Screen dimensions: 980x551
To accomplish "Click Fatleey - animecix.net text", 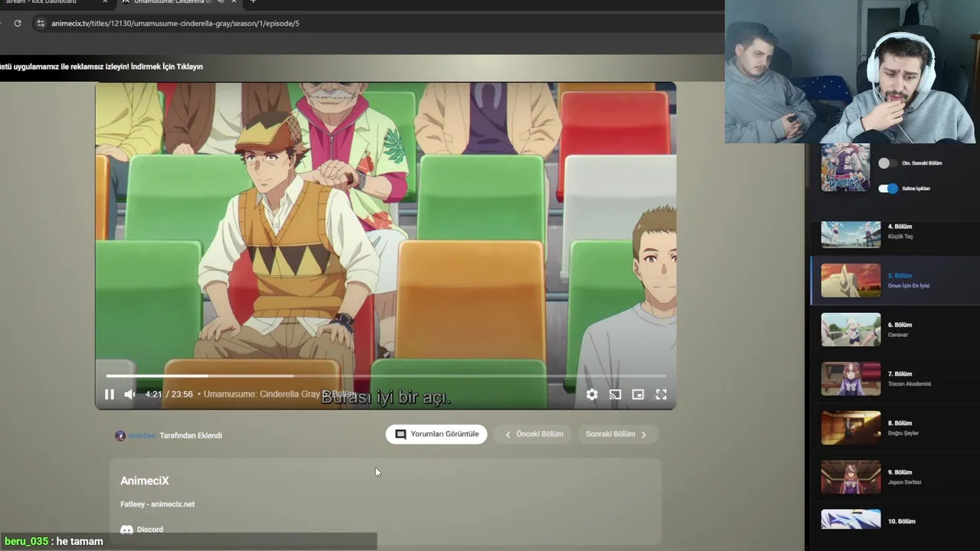I will pyautogui.click(x=158, y=504).
